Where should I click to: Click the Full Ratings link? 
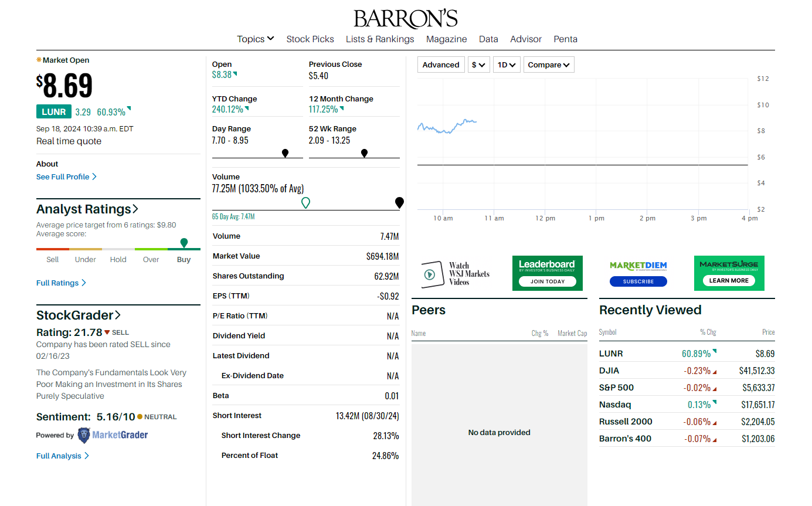pyautogui.click(x=61, y=283)
